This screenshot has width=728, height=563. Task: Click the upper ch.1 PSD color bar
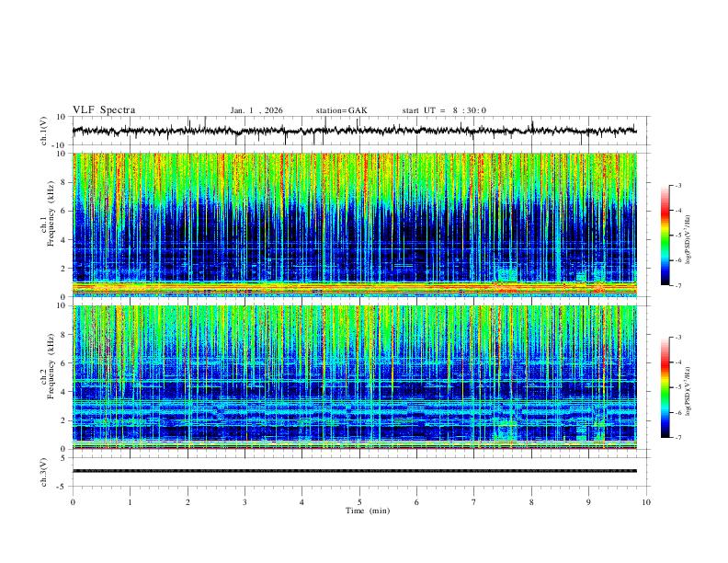click(665, 236)
